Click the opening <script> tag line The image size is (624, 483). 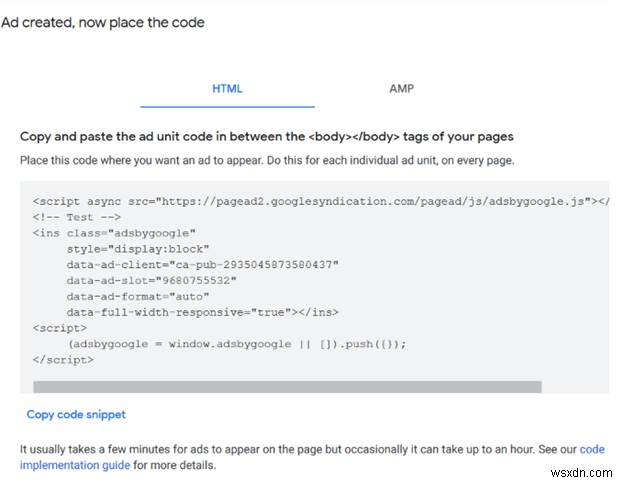pos(60,328)
